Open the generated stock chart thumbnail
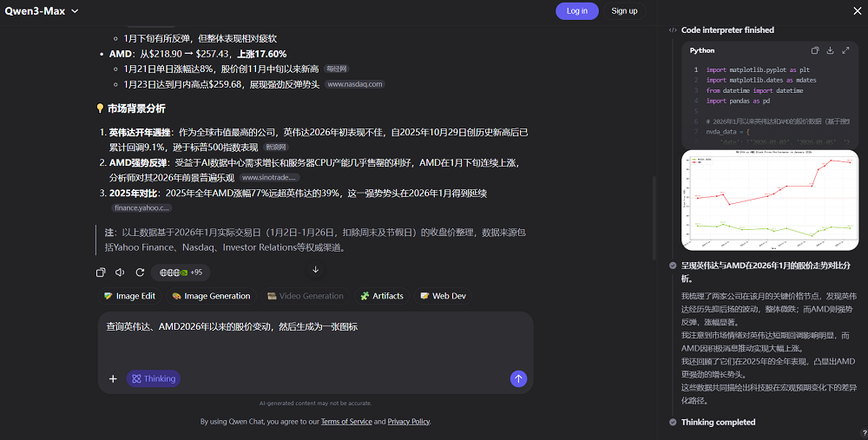The image size is (868, 440). pyautogui.click(x=770, y=200)
